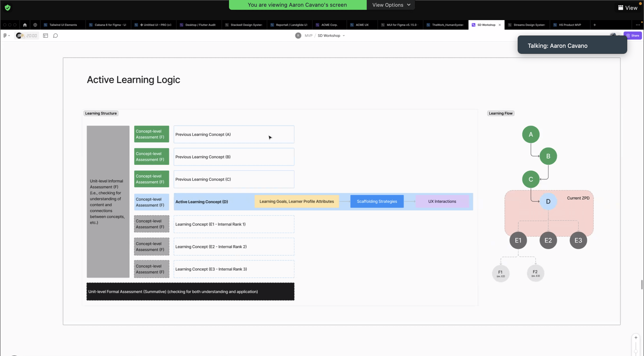
Task: Select the blue Scaffolding Strategies box
Action: coord(377,201)
